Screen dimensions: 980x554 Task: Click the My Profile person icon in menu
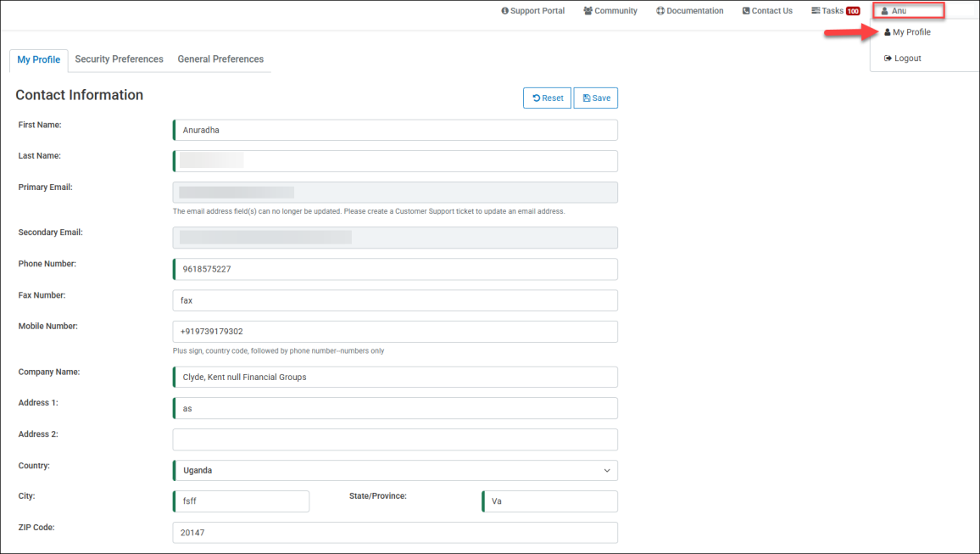(888, 32)
